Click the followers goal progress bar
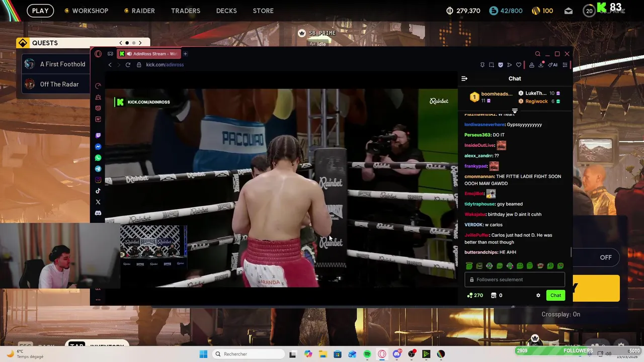This screenshot has height=362, width=644. 578,350
